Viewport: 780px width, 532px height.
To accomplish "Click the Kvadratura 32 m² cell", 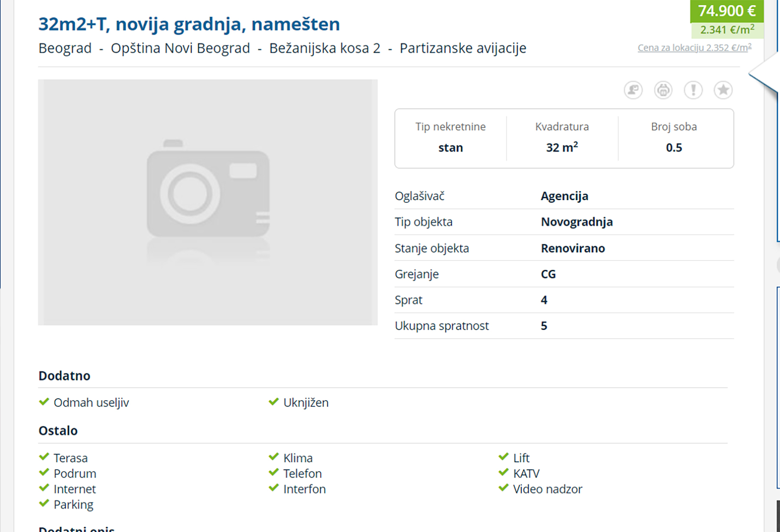I will (x=562, y=138).
